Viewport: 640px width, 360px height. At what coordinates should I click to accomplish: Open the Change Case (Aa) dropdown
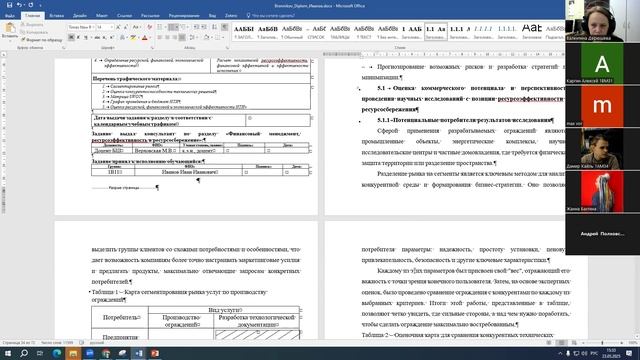[136, 27]
